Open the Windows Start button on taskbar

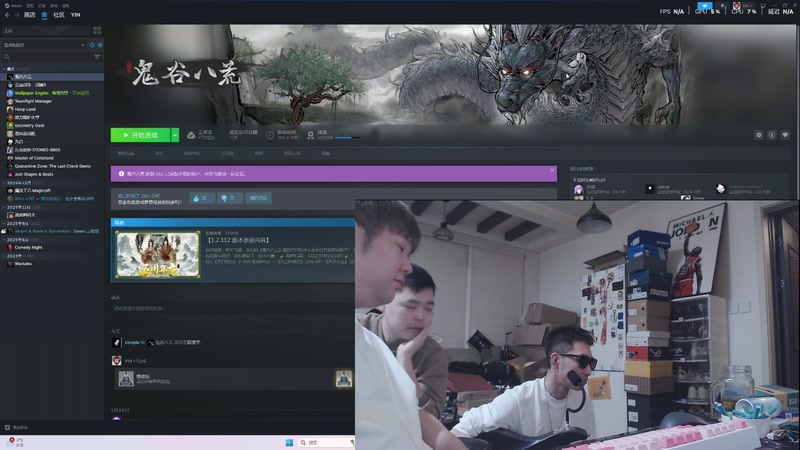tap(289, 442)
